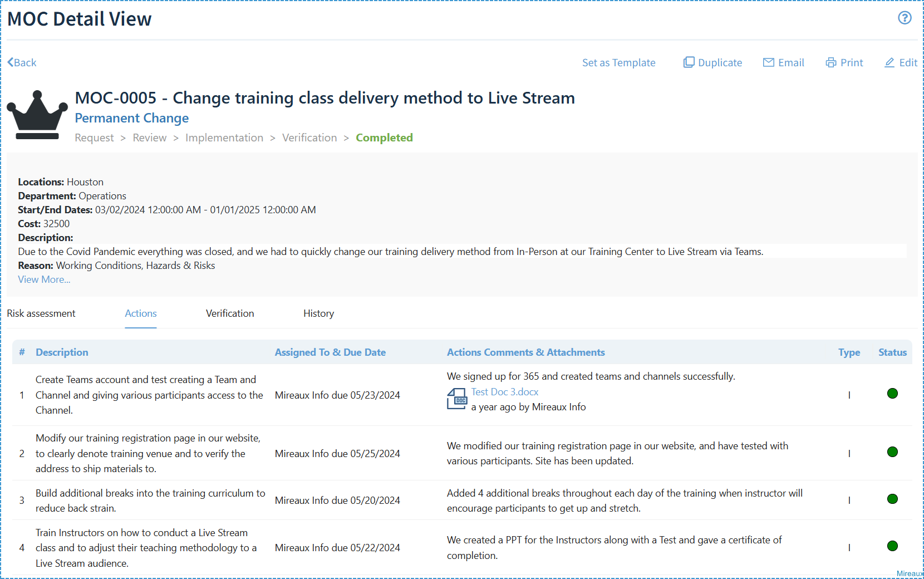
Task: Expand the View More section
Action: pos(43,279)
